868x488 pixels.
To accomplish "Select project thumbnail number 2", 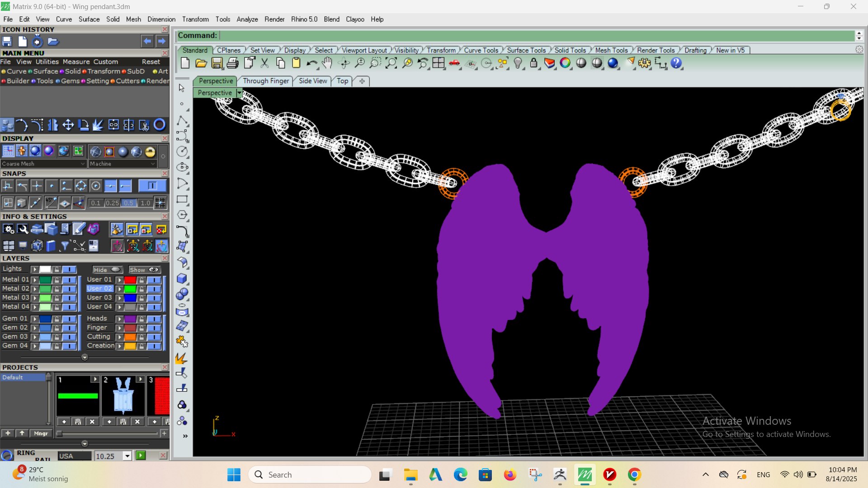I will click(123, 396).
